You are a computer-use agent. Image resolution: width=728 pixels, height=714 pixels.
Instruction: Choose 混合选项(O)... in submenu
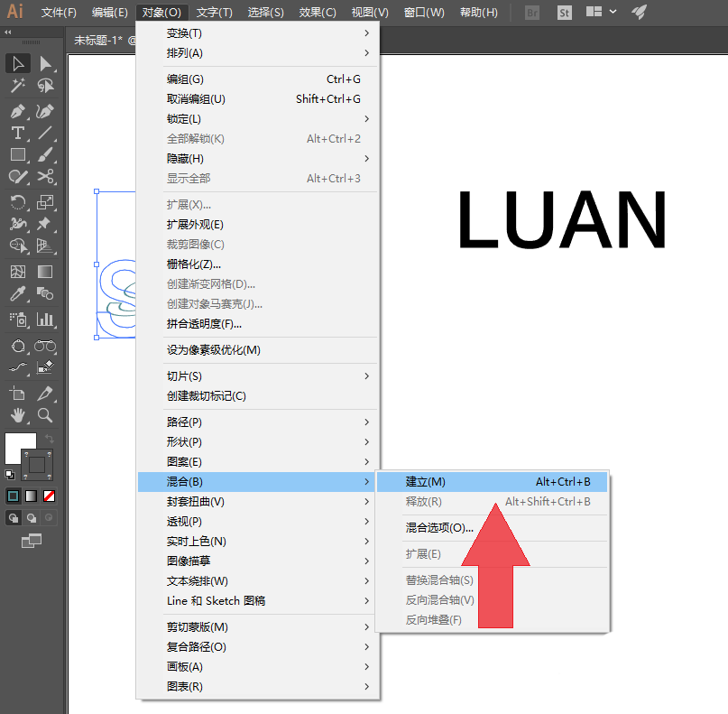tap(493, 528)
